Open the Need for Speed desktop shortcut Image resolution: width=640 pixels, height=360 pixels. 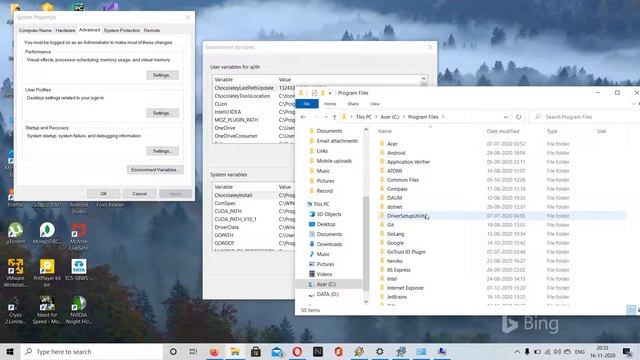pos(47,310)
